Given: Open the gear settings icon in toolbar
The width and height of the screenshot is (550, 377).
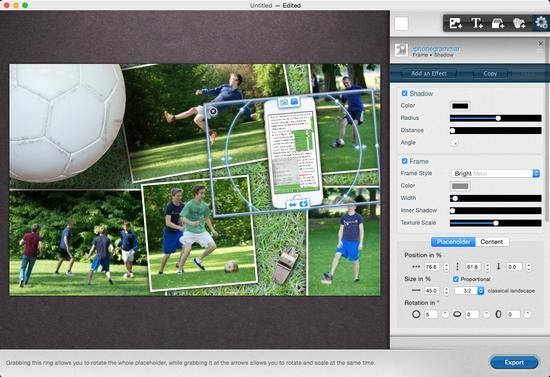Looking at the screenshot, I should pos(541,23).
